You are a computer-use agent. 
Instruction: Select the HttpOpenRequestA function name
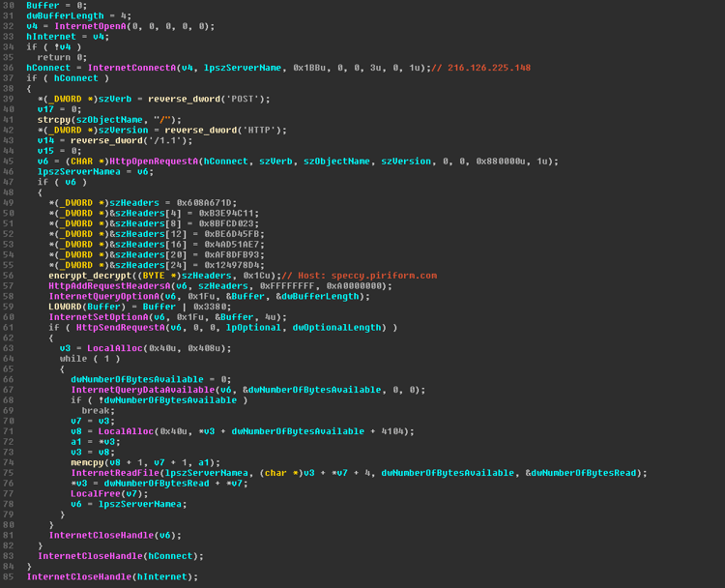[x=154, y=162]
